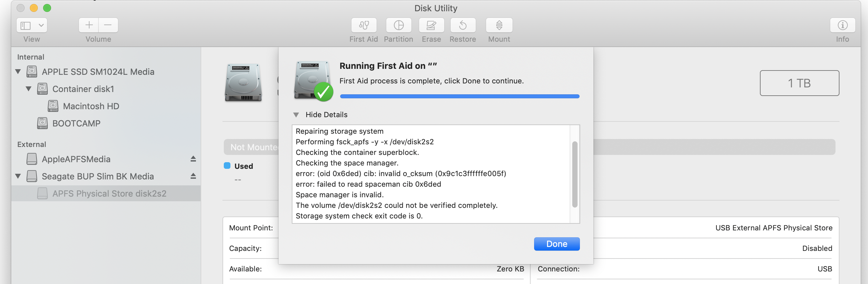Open the Partition tool
Screen dimensions: 868x284
point(398,25)
